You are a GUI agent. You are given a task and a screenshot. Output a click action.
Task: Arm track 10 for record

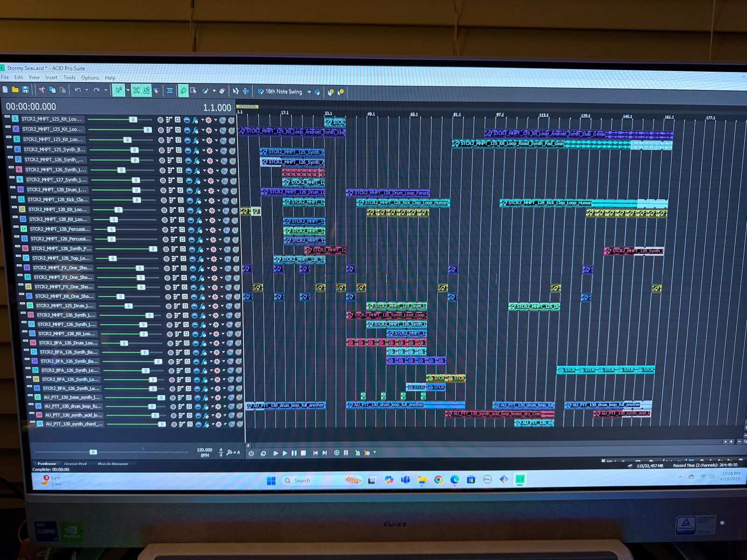(x=162, y=190)
